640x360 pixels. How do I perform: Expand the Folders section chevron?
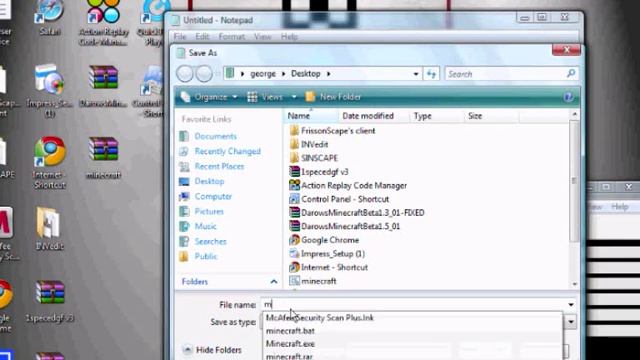[x=273, y=282]
